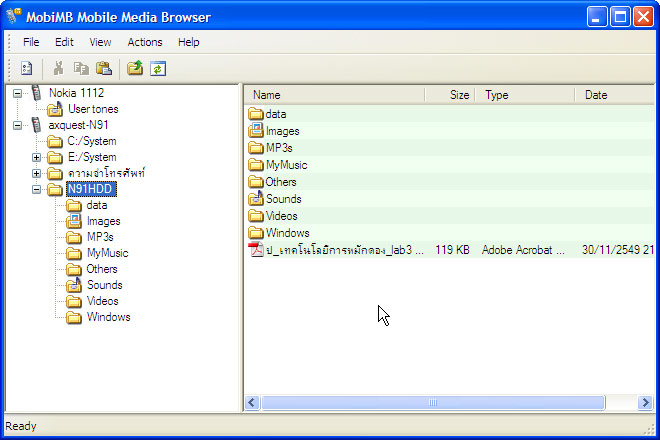Image resolution: width=660 pixels, height=440 pixels.
Task: Click the Adobe Acrobat type cell
Action: click(523, 250)
